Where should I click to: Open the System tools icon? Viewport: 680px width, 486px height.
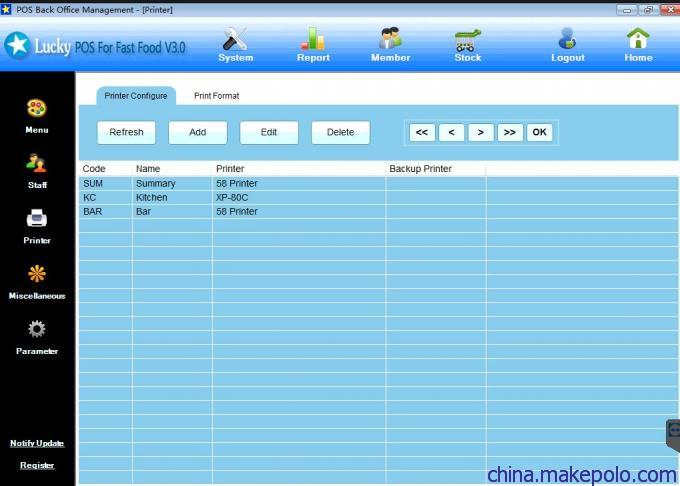[x=235, y=39]
